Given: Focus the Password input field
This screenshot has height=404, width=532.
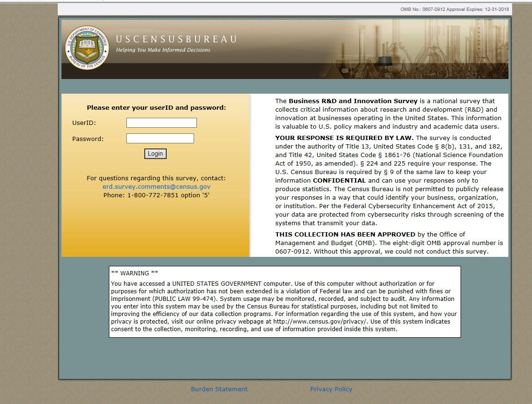Looking at the screenshot, I should [x=160, y=139].
